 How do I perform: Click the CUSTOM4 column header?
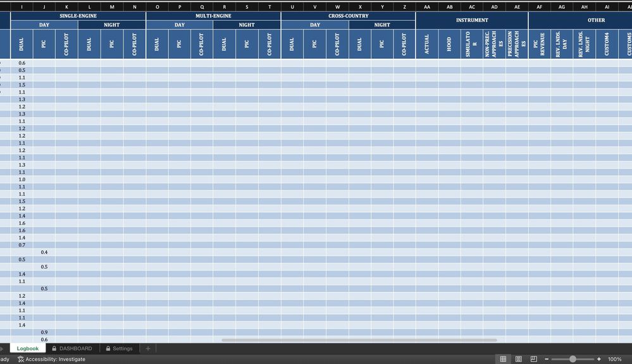coord(607,44)
